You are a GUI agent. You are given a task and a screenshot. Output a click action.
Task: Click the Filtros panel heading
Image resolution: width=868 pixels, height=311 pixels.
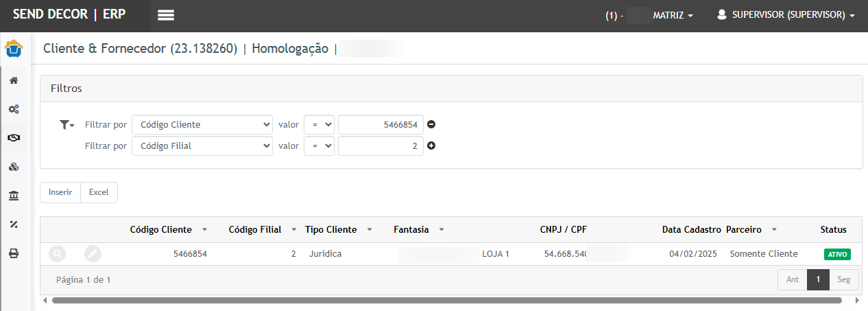(67, 89)
